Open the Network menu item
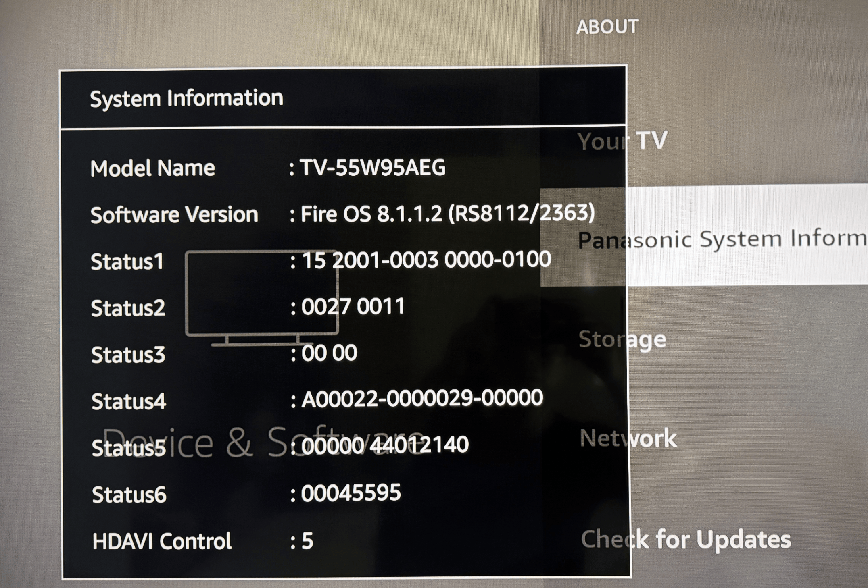Image resolution: width=868 pixels, height=588 pixels. 628,438
